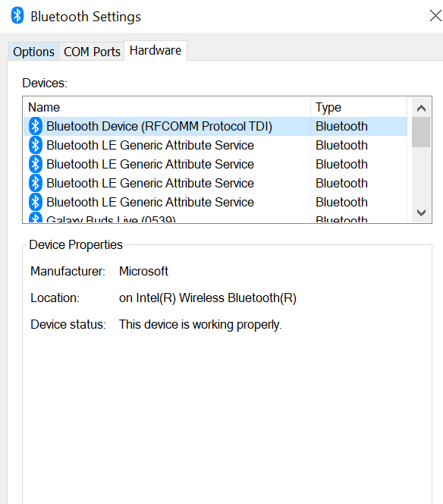Click the Device Properties group label
The height and width of the screenshot is (504, 443).
tap(76, 245)
